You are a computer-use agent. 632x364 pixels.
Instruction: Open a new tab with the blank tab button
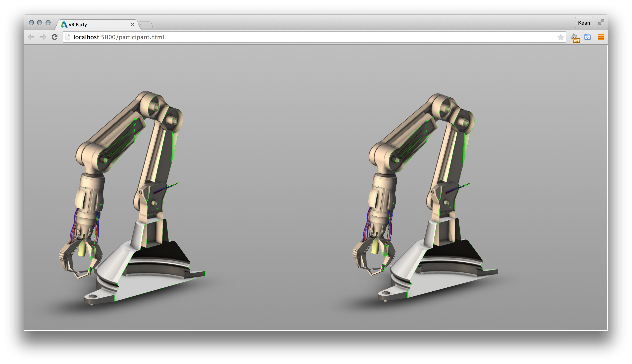coord(146,24)
